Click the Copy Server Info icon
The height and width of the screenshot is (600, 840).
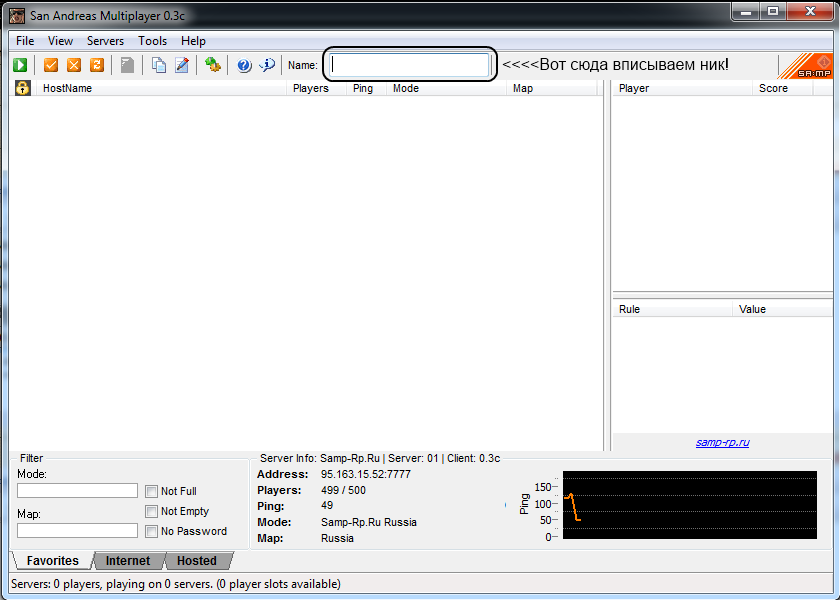tap(159, 65)
